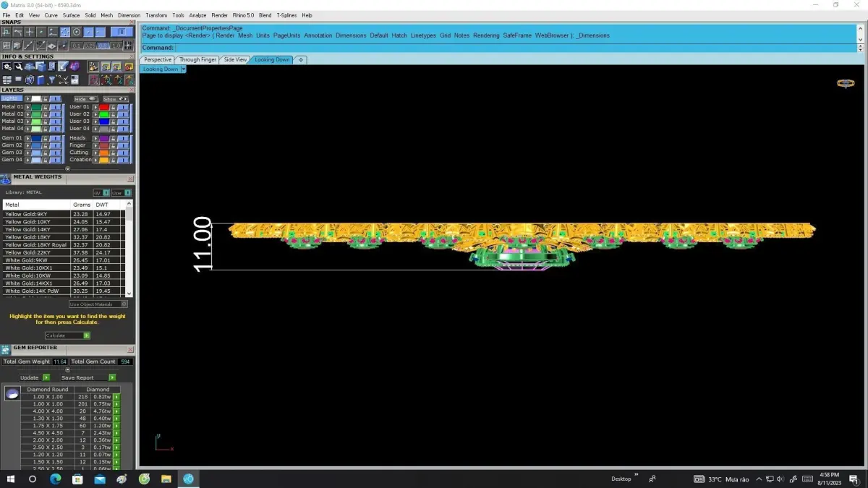Click the first SNAPS end-point icon
Screen dimensions: 868x488
[6, 32]
